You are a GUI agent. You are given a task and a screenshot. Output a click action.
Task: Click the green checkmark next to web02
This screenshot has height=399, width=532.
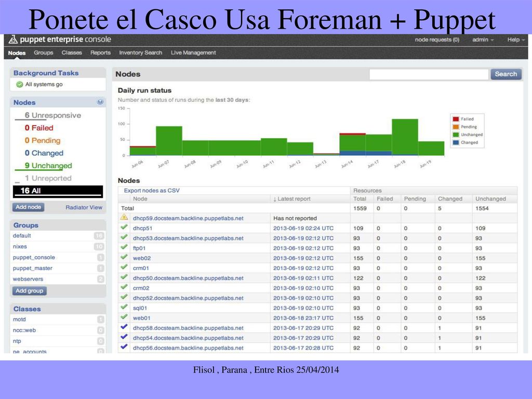pyautogui.click(x=124, y=257)
